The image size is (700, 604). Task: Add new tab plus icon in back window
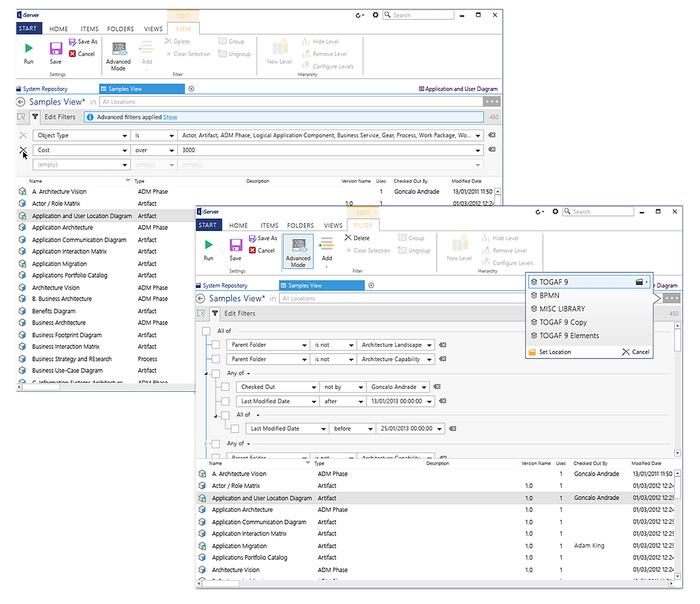(191, 89)
